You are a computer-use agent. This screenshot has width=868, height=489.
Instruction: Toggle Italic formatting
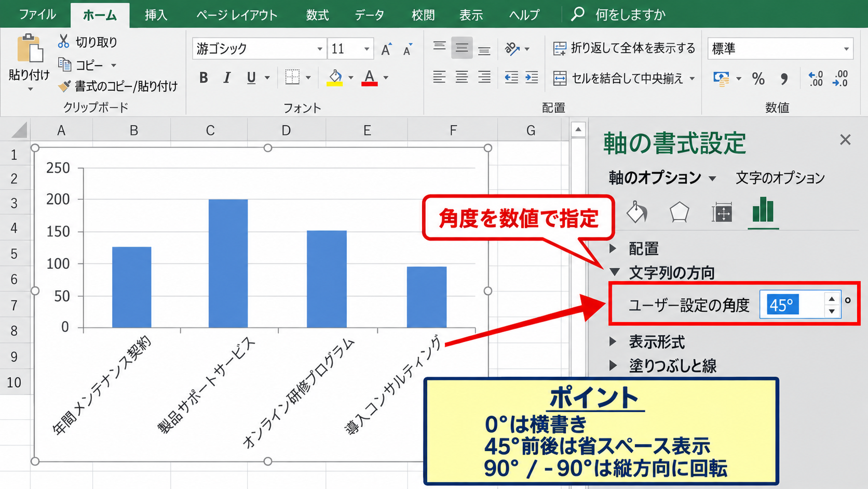pos(227,78)
